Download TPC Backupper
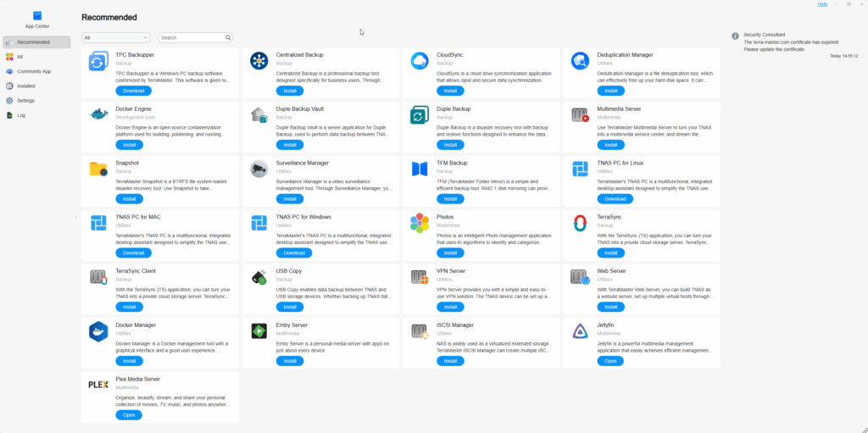868x433 pixels. (133, 91)
